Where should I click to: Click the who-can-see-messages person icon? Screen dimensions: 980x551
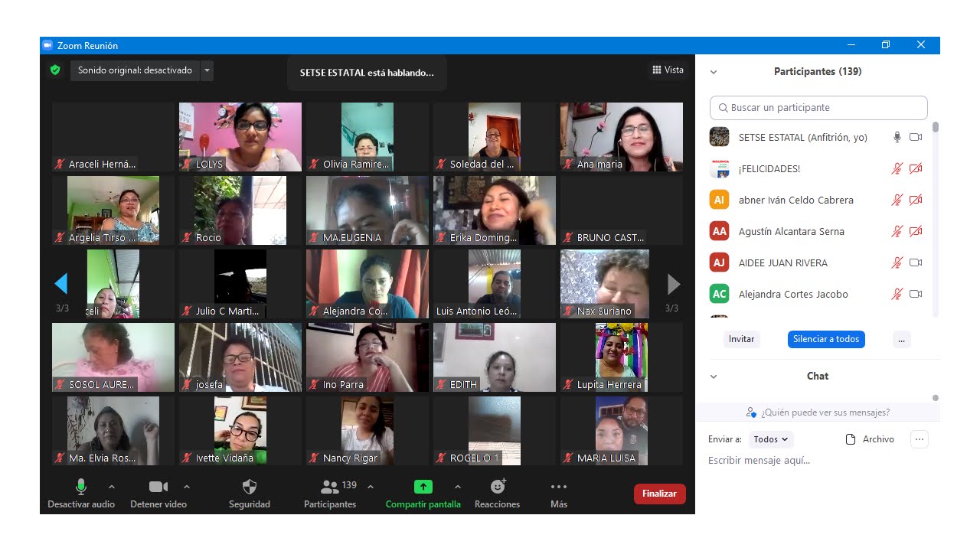[751, 412]
